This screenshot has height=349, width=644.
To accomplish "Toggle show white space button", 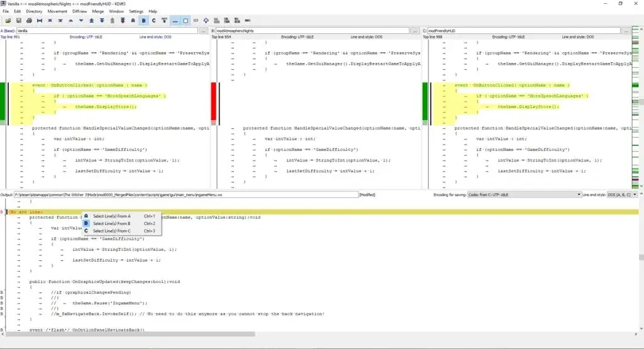I will pyautogui.click(x=186, y=20).
